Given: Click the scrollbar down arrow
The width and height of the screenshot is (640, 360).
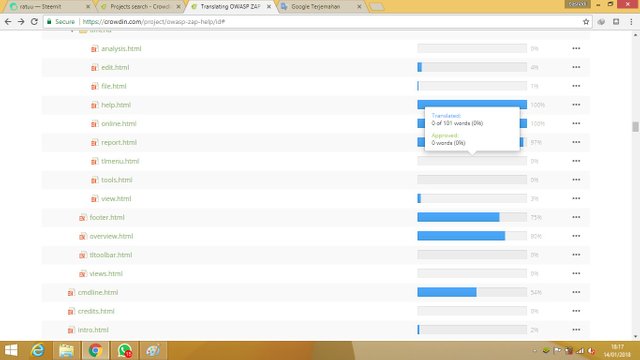Looking at the screenshot, I should 635,337.
